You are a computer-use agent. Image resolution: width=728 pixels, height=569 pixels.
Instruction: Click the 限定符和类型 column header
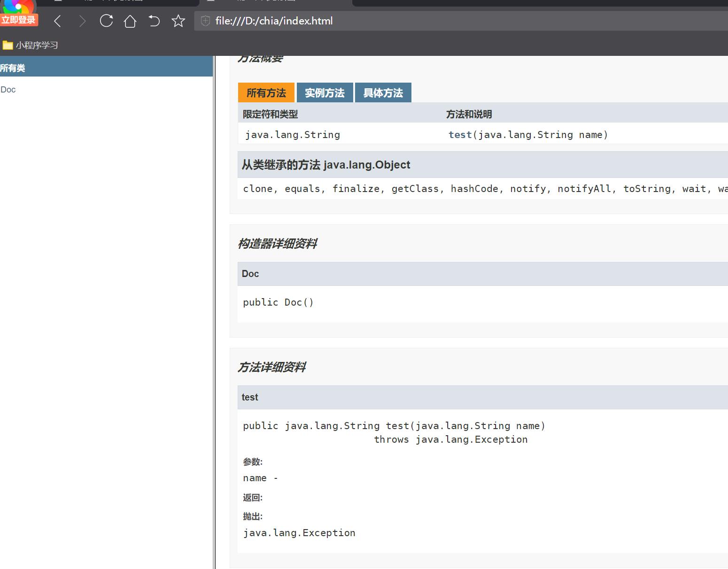coord(270,114)
